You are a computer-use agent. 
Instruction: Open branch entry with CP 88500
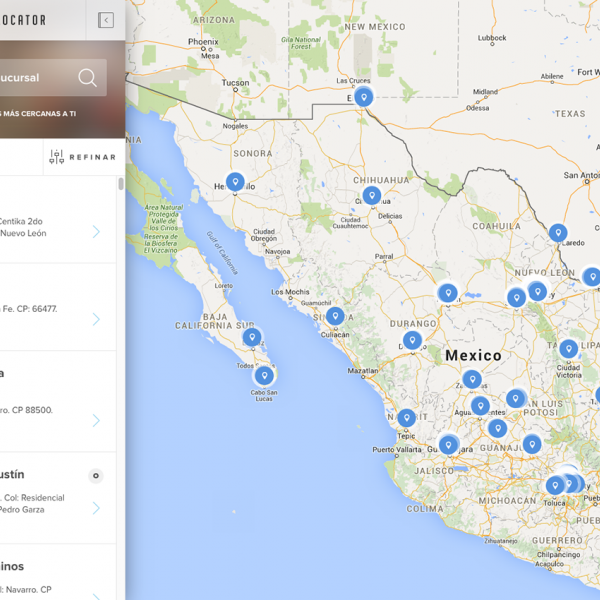pos(58,401)
